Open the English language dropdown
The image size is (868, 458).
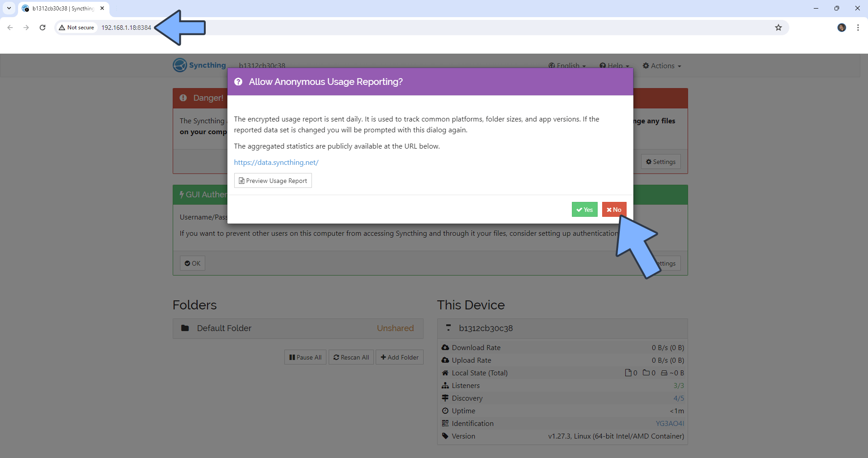pos(567,66)
